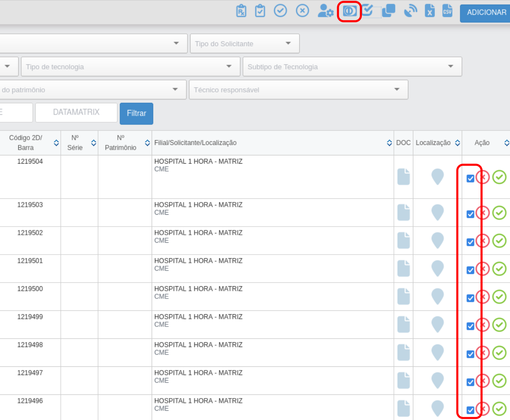The image size is (510, 420).
Task: Click the Filtrar button
Action: pos(136,113)
